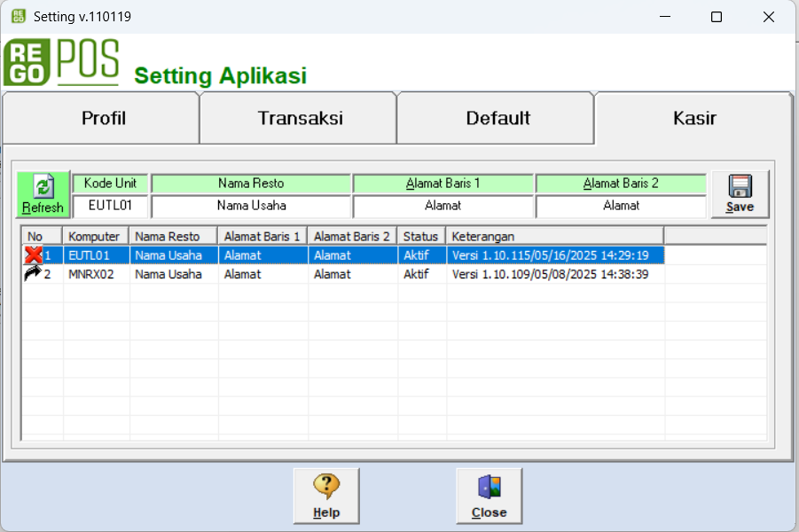The image size is (799, 532).
Task: Select the Kasir tab
Action: click(x=694, y=118)
